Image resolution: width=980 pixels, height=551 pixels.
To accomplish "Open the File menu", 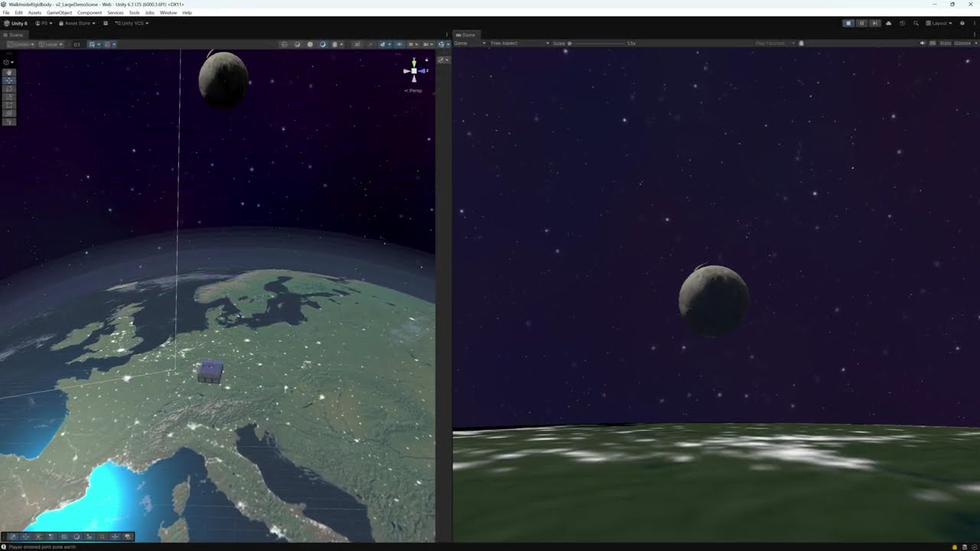I will coord(6,13).
